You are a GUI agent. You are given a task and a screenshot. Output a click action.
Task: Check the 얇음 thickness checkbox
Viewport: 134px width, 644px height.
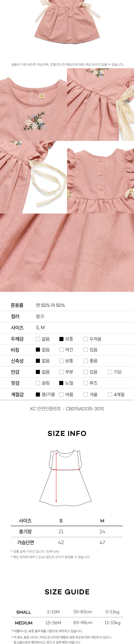pyautogui.click(x=38, y=339)
